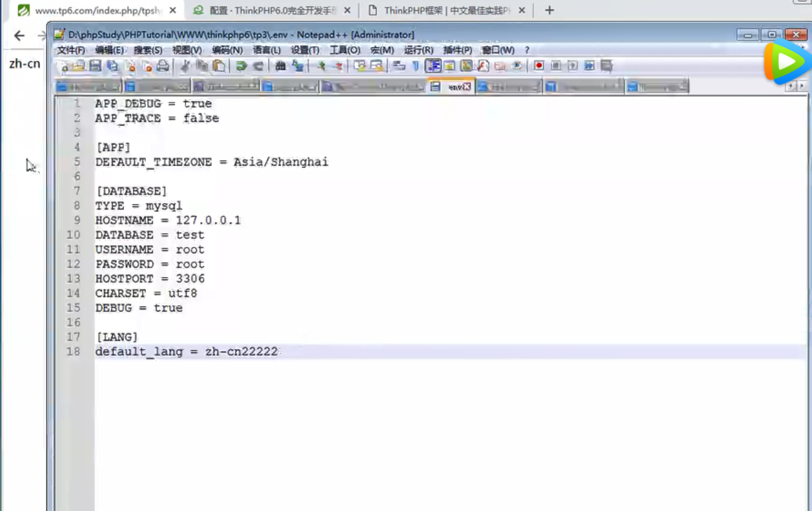Screen dimensions: 812x511
Task: Toggle Show All Characters pilcrow icon
Action: point(416,66)
